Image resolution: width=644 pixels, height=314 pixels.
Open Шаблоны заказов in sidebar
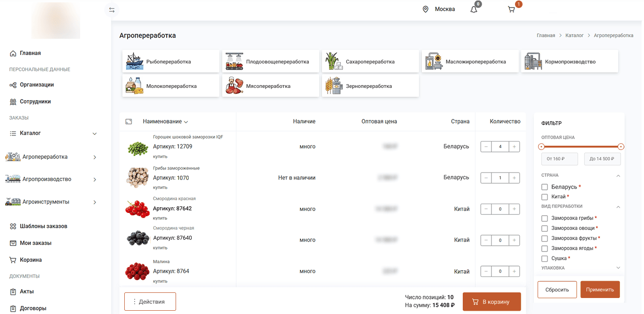[x=43, y=226]
